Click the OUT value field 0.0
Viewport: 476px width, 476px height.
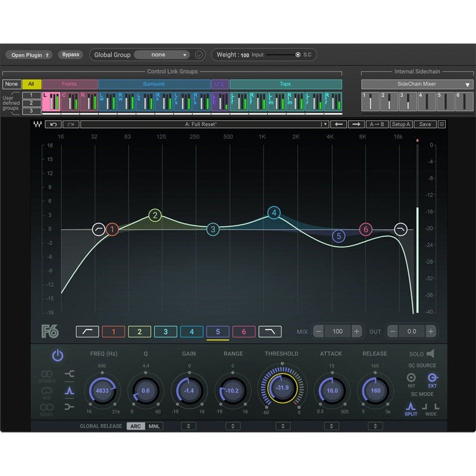pos(412,331)
